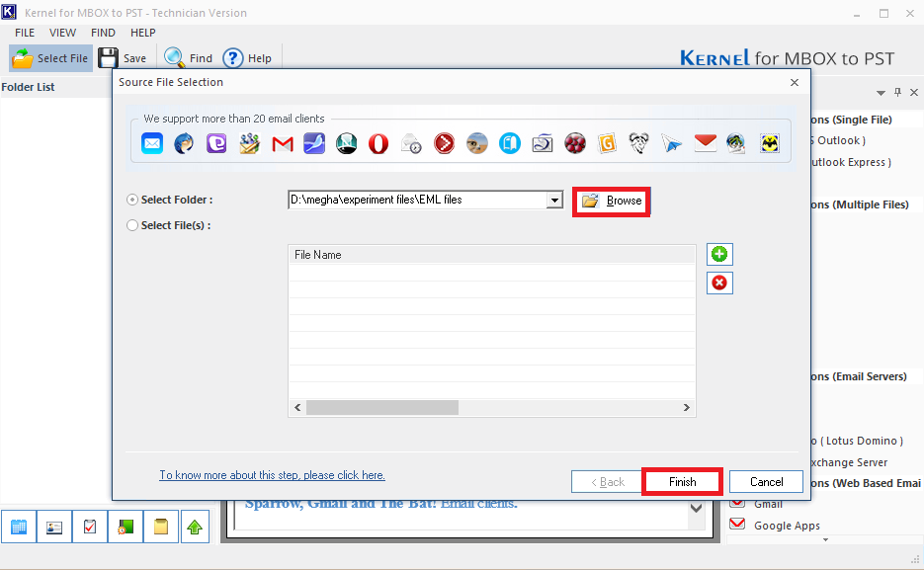The image size is (924, 570).
Task: Click Help toolbar button
Action: coord(247,58)
